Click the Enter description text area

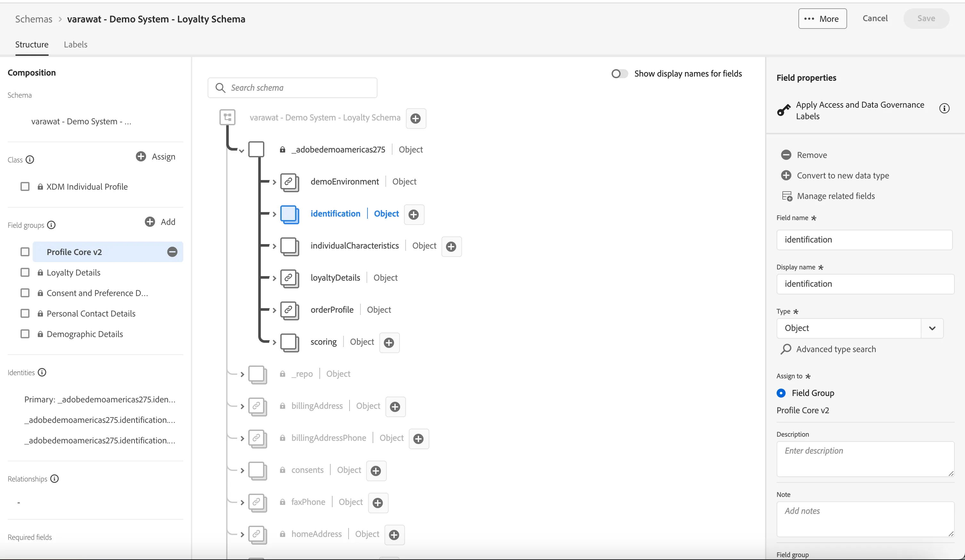pyautogui.click(x=865, y=459)
